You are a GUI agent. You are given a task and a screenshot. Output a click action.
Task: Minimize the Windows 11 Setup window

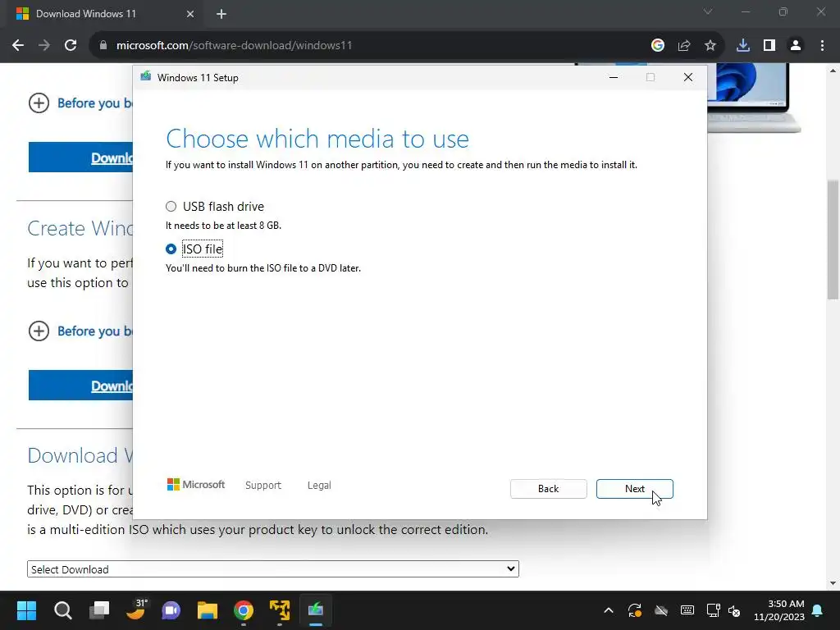click(614, 78)
